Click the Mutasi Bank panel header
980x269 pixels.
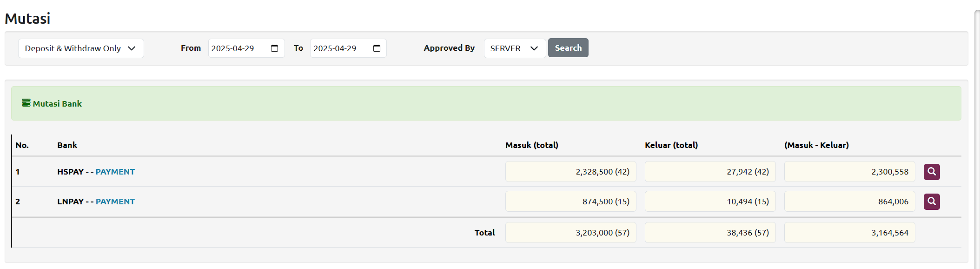(486, 103)
